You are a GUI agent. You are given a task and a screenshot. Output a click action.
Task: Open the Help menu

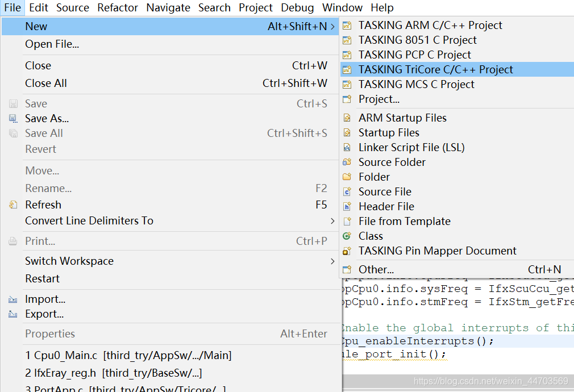click(382, 8)
